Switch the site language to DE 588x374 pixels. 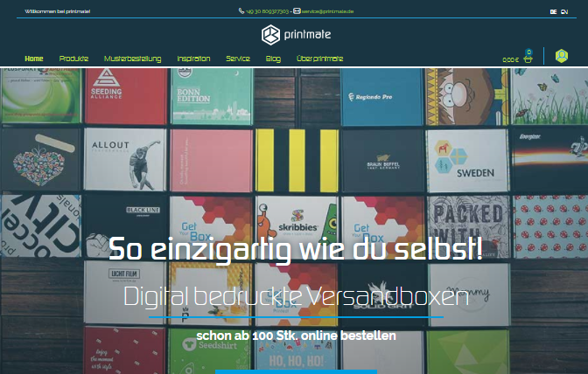(553, 12)
